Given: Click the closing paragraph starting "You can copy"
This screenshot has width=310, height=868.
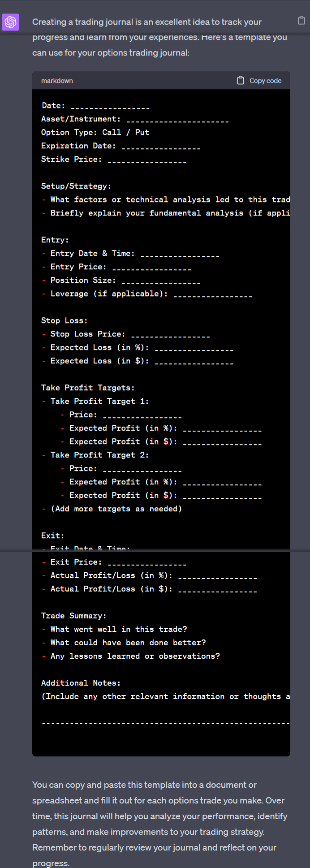Looking at the screenshot, I should pyautogui.click(x=160, y=824).
